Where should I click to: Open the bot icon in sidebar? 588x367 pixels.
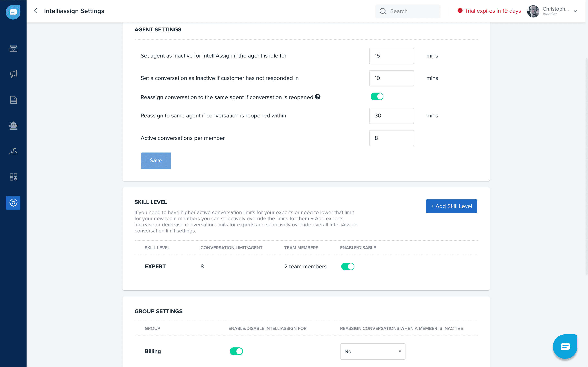13,125
